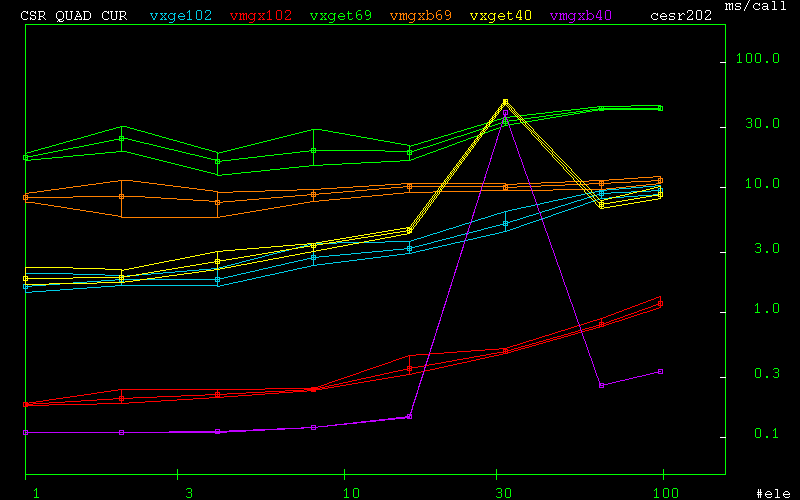Select the cyan 'vxge102' legend label
Viewport: 800px width, 500px height.
[181, 15]
